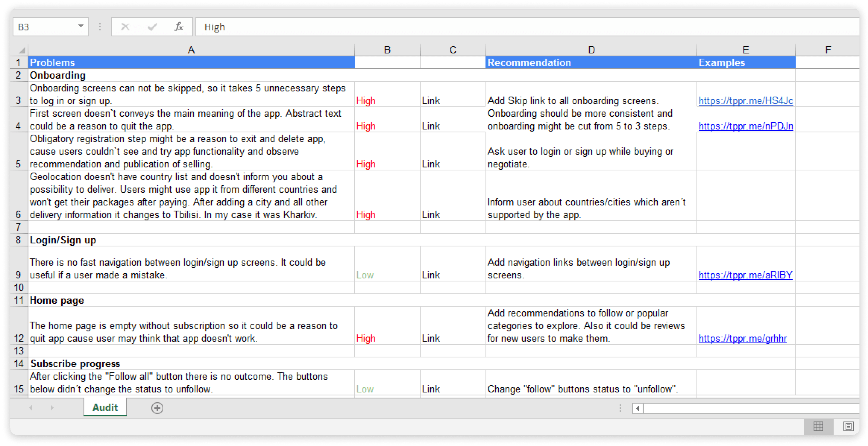Click the Problems header cell
Image resolution: width=868 pixels, height=446 pixels.
pos(191,62)
